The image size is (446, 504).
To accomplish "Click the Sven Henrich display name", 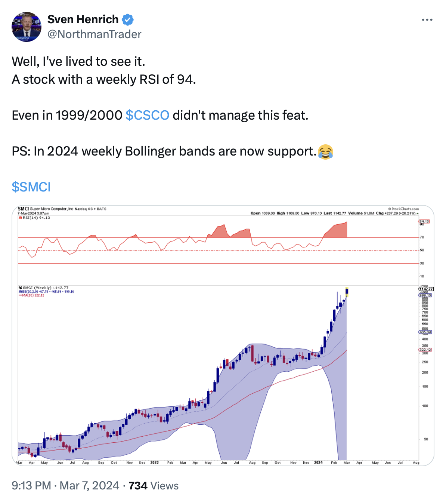I will click(83, 19).
